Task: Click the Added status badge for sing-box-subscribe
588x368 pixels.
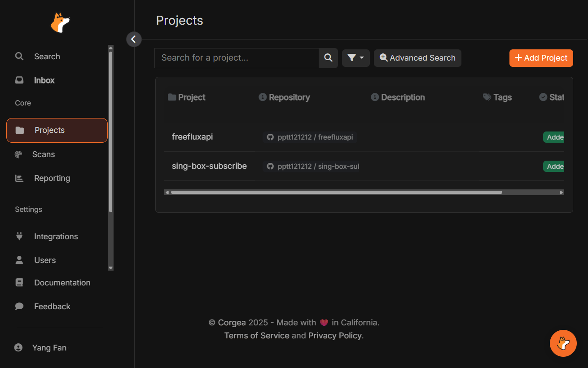Action: [553, 166]
